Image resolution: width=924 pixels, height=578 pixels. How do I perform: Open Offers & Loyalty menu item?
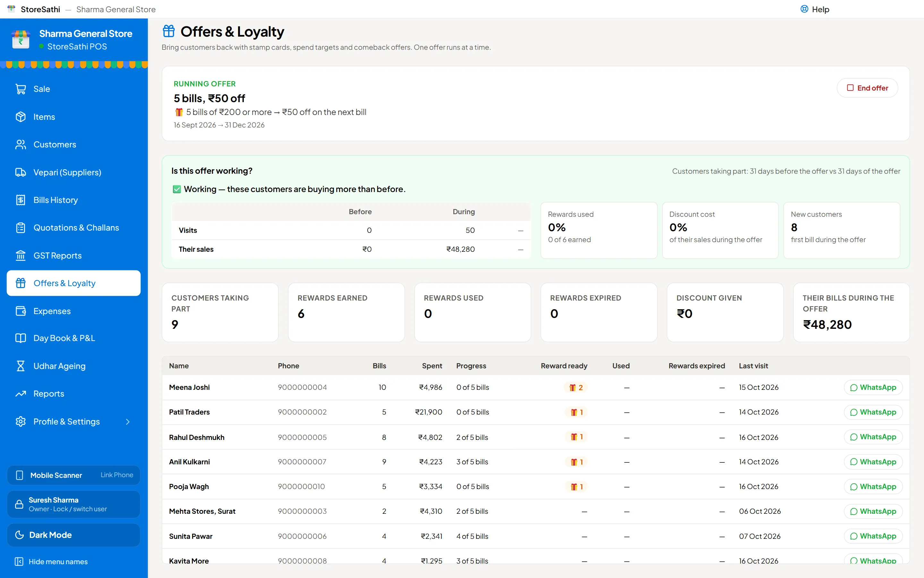[x=74, y=283]
